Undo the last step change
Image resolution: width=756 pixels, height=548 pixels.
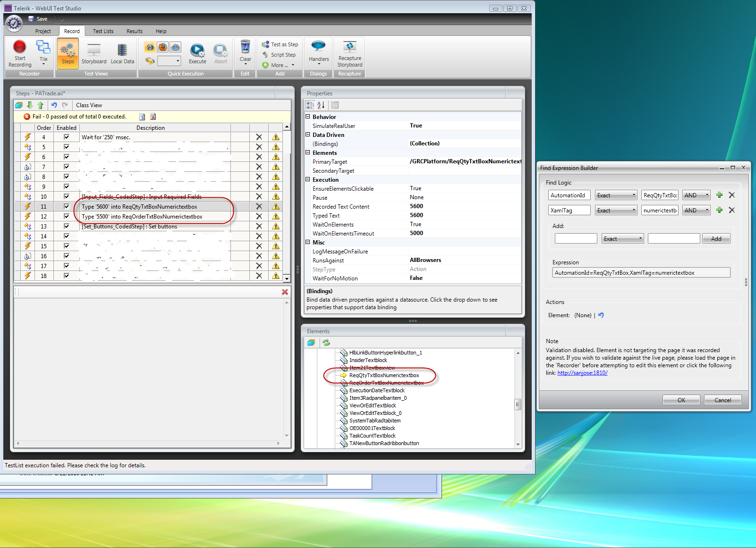(x=54, y=105)
